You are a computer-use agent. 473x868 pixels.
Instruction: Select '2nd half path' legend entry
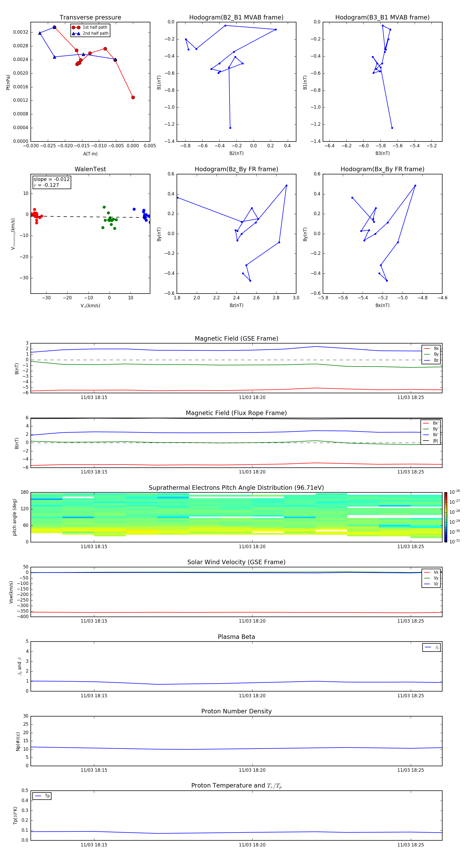click(90, 33)
